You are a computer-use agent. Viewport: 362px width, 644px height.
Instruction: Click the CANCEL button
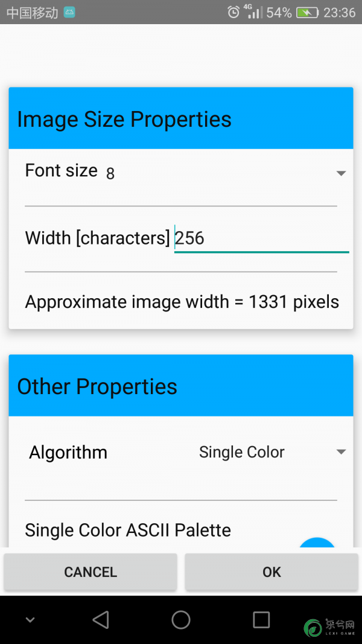91,572
